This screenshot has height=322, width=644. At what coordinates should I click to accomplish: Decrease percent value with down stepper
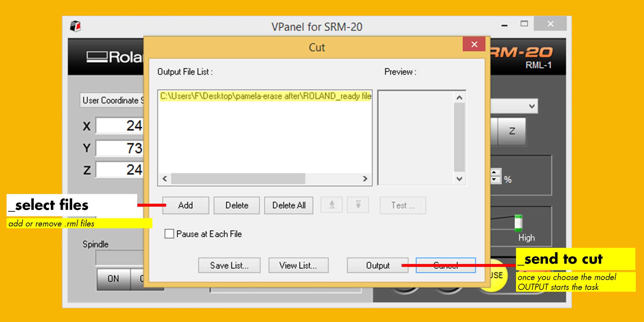(494, 180)
